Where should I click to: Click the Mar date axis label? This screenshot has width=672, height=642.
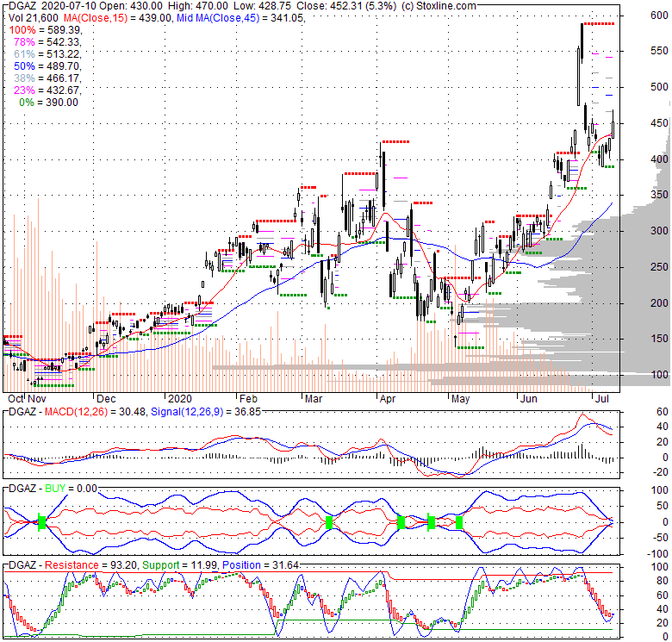314,399
